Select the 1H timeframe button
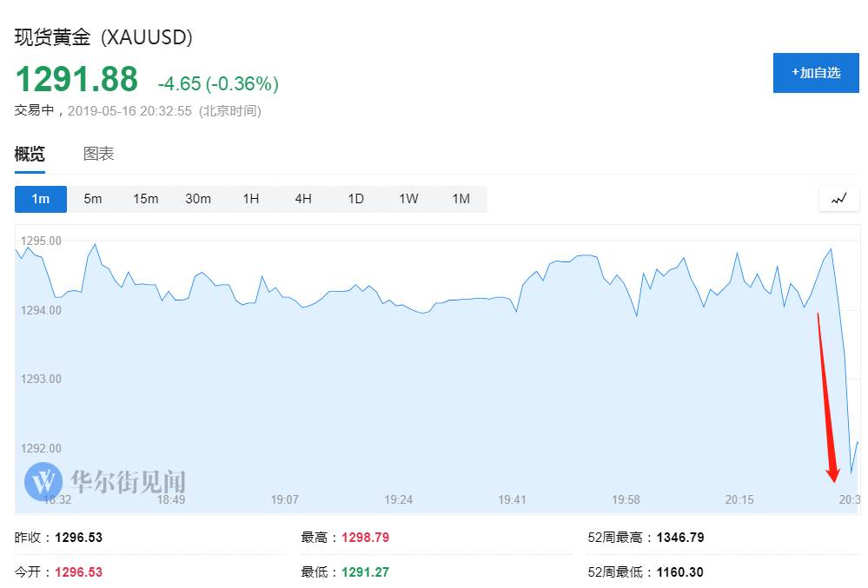This screenshot has height=588, width=868. point(251,199)
